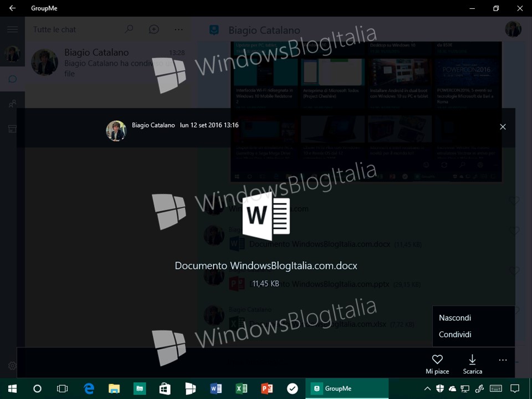This screenshot has height=399, width=532.
Task: Click the PowerPoint file icon in the chat
Action: click(237, 284)
